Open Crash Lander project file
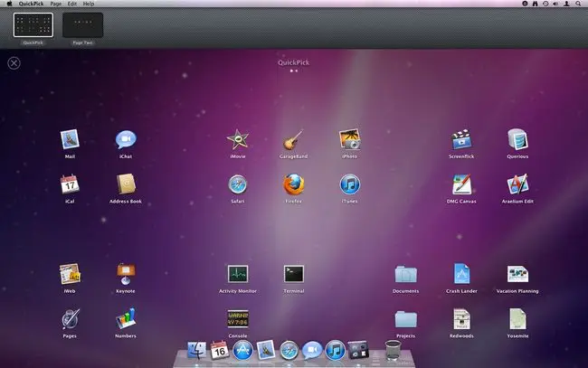This screenshot has height=368, width=588. pyautogui.click(x=461, y=274)
